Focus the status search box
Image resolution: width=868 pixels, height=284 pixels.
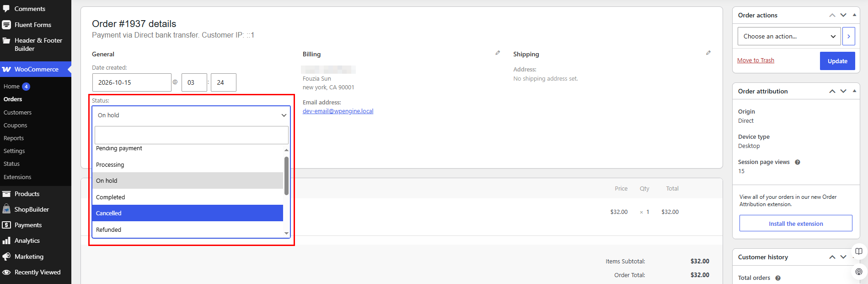click(191, 135)
